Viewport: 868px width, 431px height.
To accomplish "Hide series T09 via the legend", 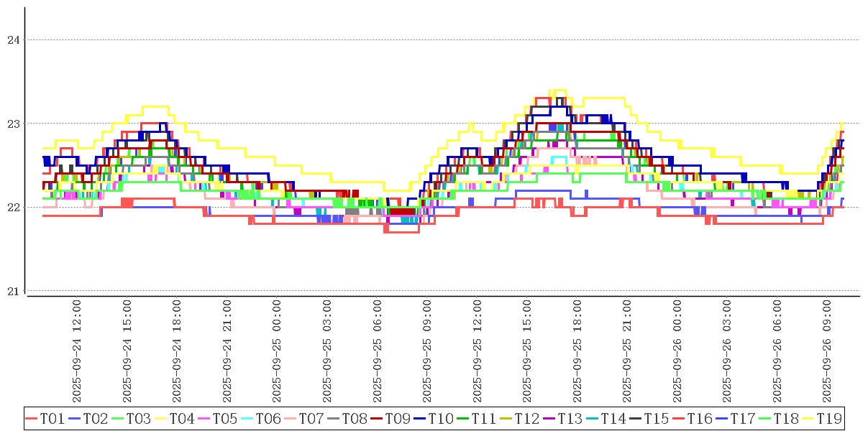I will pos(397,418).
